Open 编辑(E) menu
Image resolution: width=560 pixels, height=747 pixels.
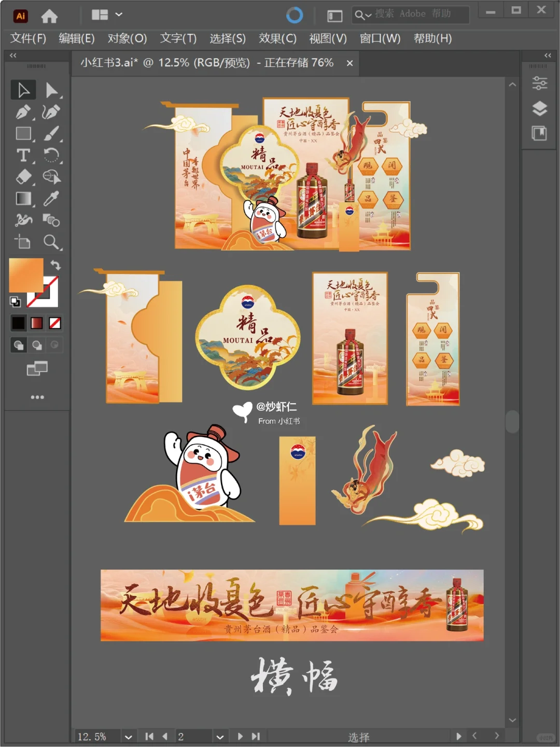(77, 38)
